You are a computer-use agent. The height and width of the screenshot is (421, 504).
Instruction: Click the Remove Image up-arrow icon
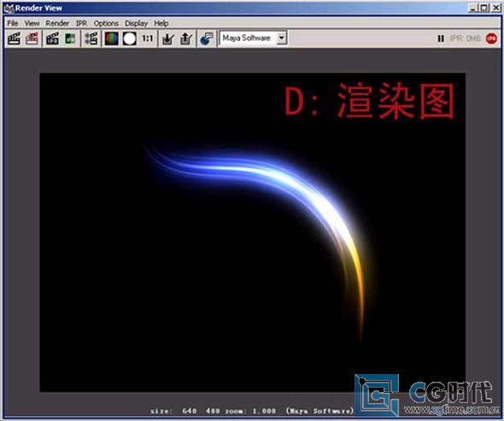pyautogui.click(x=186, y=38)
